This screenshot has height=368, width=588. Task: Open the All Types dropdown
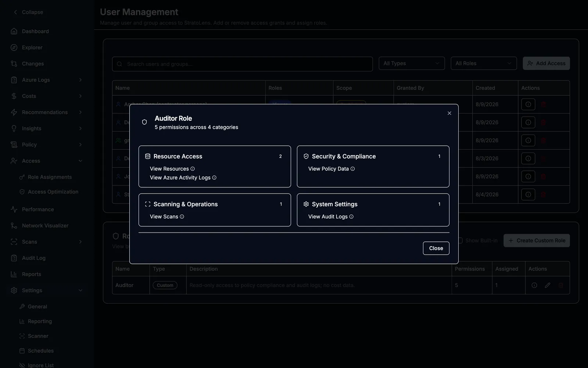tap(412, 63)
